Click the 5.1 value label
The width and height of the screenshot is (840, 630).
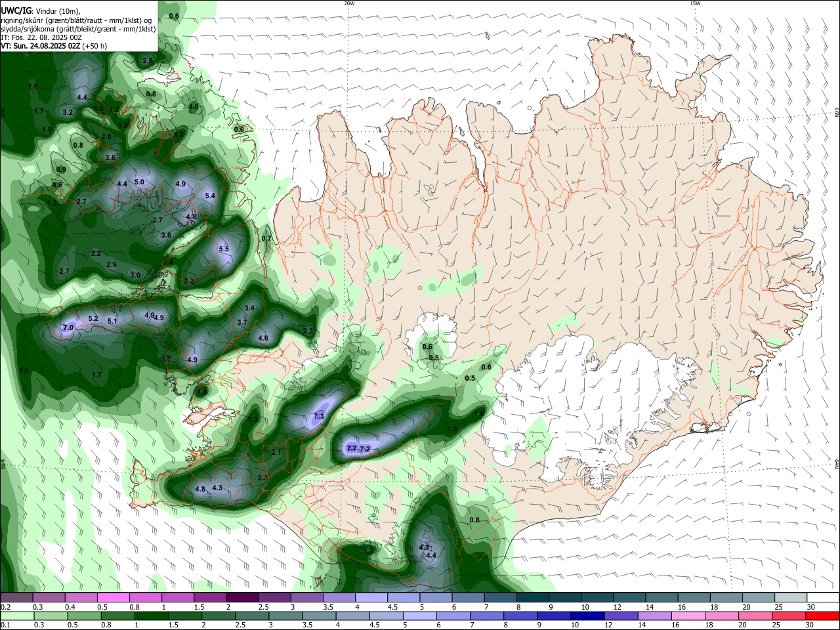coord(112,321)
